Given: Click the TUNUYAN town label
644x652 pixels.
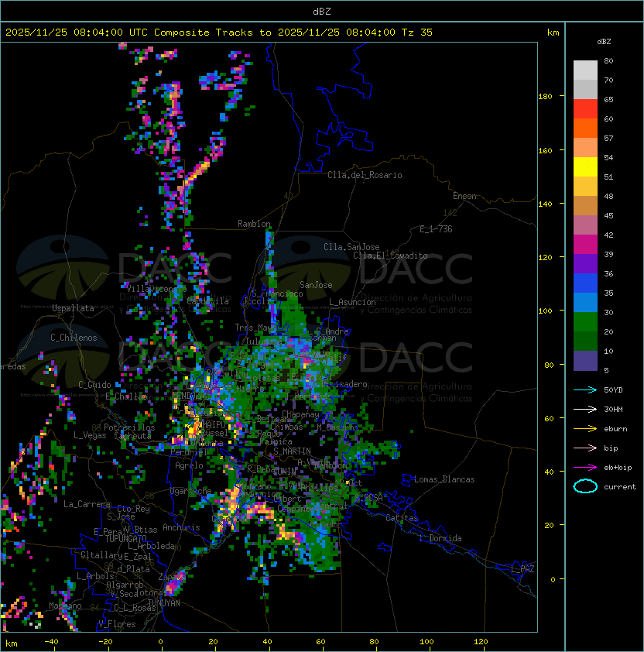Looking at the screenshot, I should [164, 603].
